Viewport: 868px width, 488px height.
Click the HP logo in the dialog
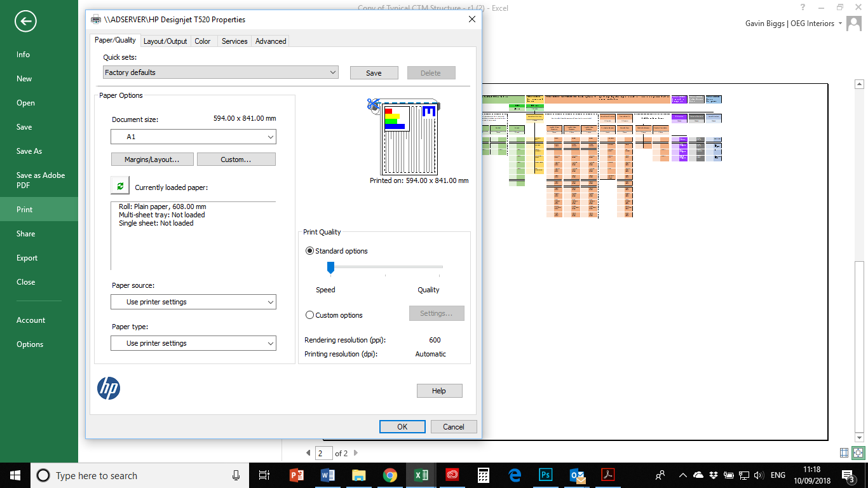pyautogui.click(x=109, y=388)
